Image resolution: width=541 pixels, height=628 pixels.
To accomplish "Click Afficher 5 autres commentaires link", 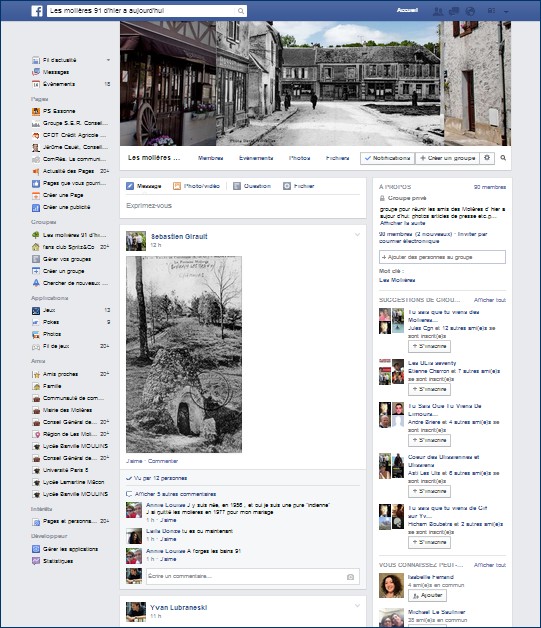I will point(175,494).
